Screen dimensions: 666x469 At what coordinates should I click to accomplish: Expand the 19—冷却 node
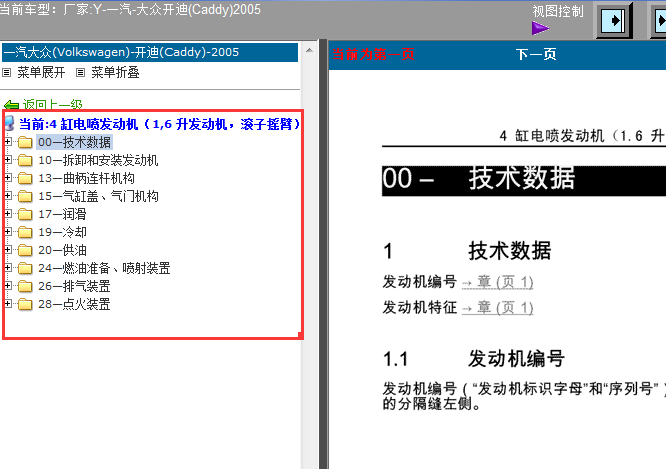point(8,232)
